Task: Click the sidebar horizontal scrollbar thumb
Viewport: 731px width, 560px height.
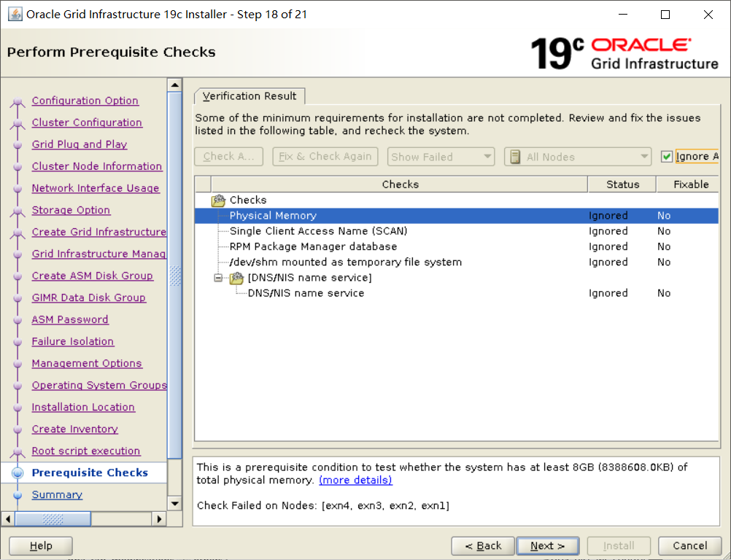Action: coord(53,518)
